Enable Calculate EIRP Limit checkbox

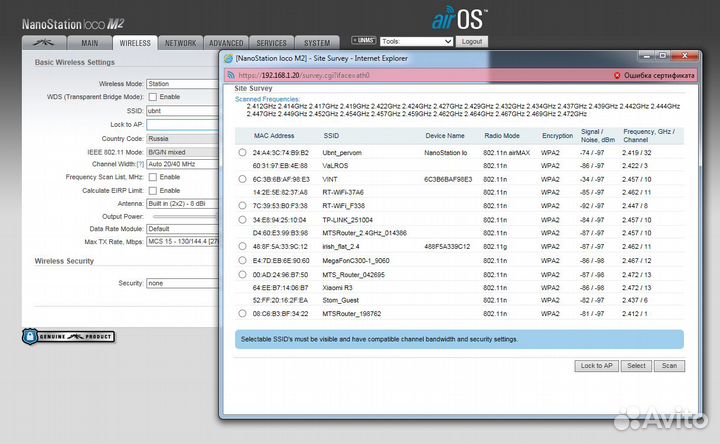(151, 190)
